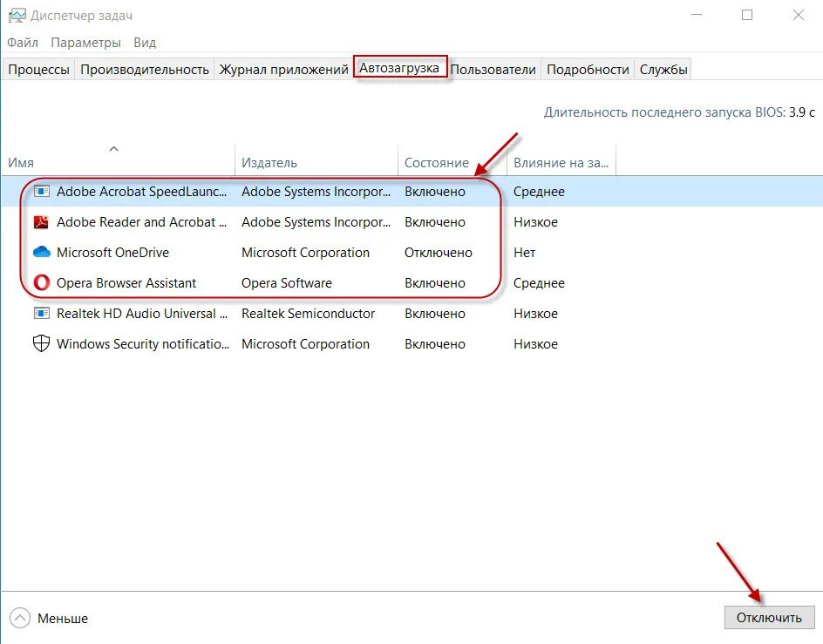Click the Отключено status of OneDrive
Image resolution: width=823 pixels, height=644 pixels.
[x=439, y=253]
